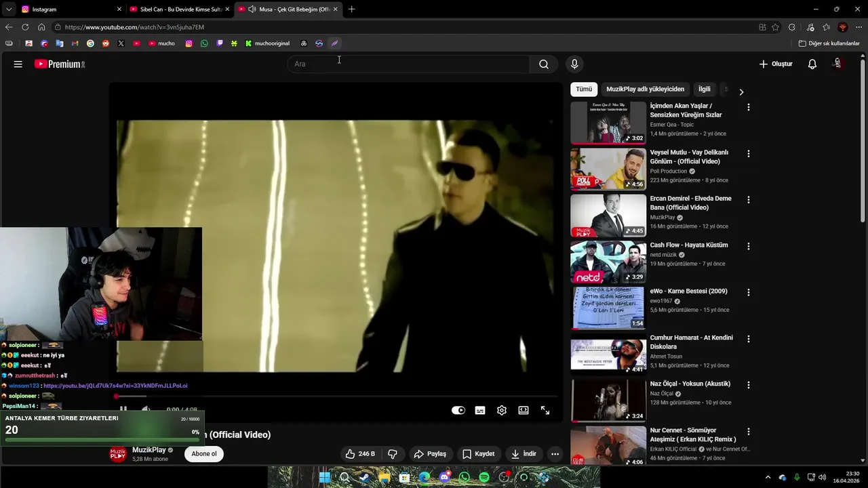Toggle subtitles button in player
Screen dimensions: 868x488
pos(480,410)
